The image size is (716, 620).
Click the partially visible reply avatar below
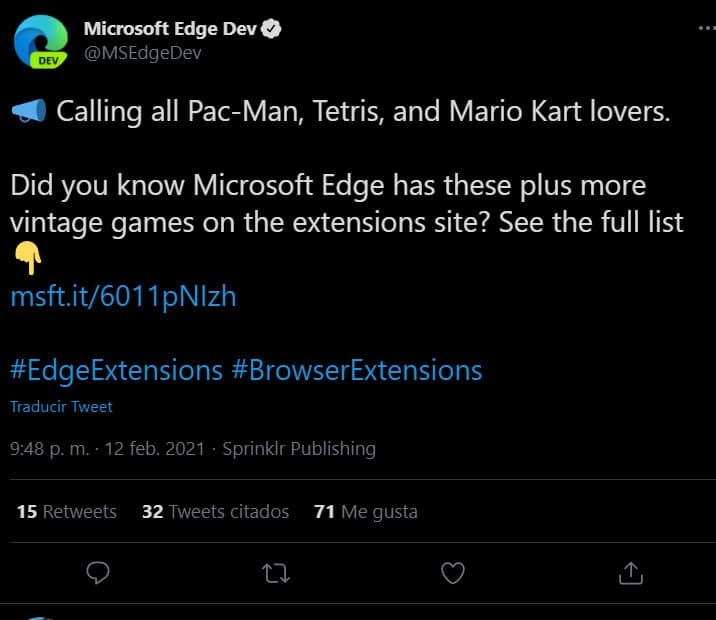click(x=39, y=616)
